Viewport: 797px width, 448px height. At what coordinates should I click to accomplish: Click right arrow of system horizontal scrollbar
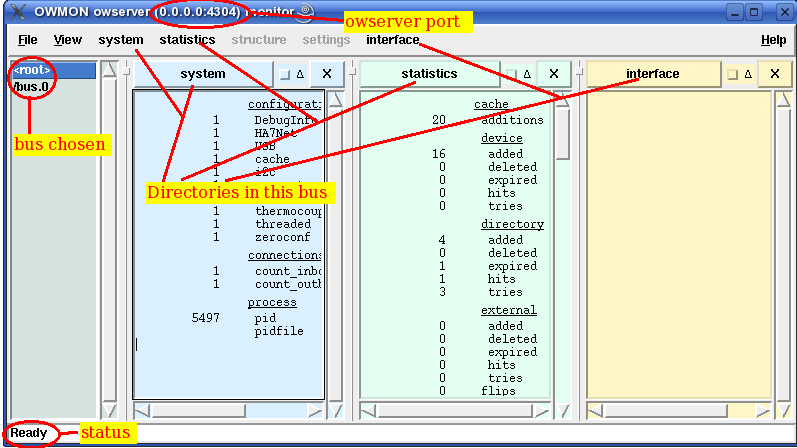point(315,411)
